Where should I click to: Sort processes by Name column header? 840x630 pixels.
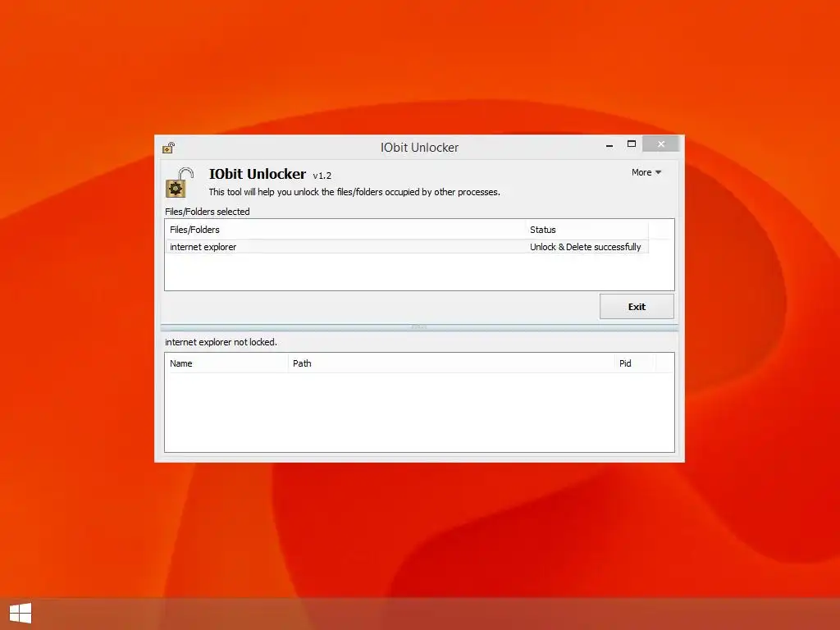(x=226, y=363)
